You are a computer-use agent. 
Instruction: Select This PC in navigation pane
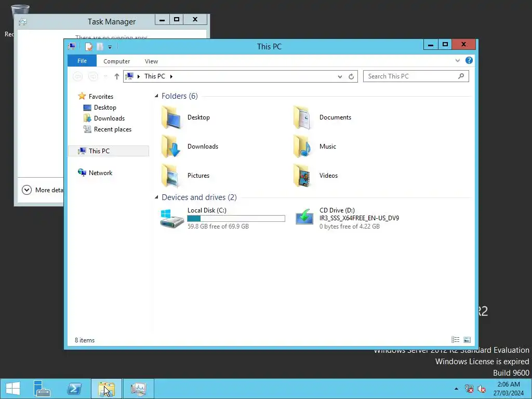click(x=109, y=151)
